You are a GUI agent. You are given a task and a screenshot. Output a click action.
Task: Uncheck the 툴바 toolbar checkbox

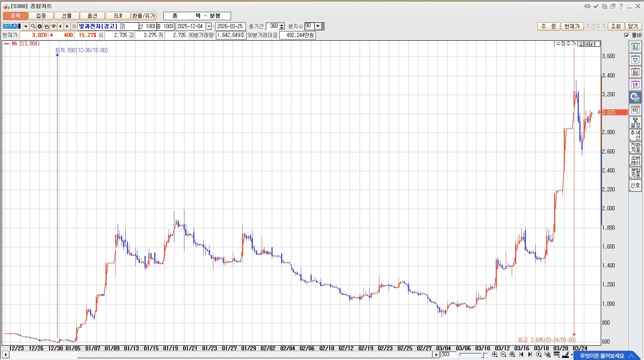pos(627,35)
